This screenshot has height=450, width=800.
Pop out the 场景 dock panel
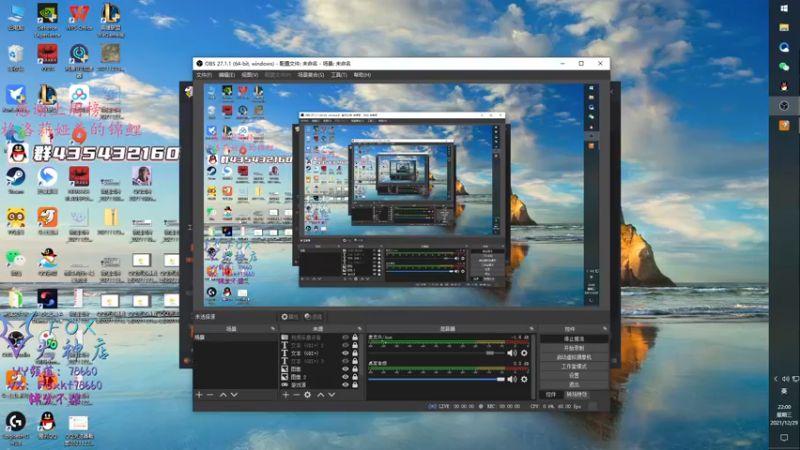coord(273,329)
